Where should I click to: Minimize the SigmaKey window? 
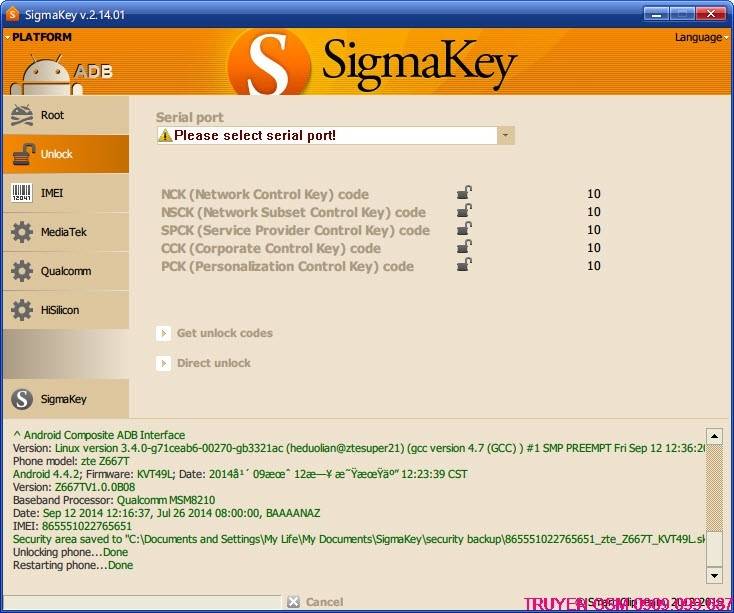[x=656, y=14]
